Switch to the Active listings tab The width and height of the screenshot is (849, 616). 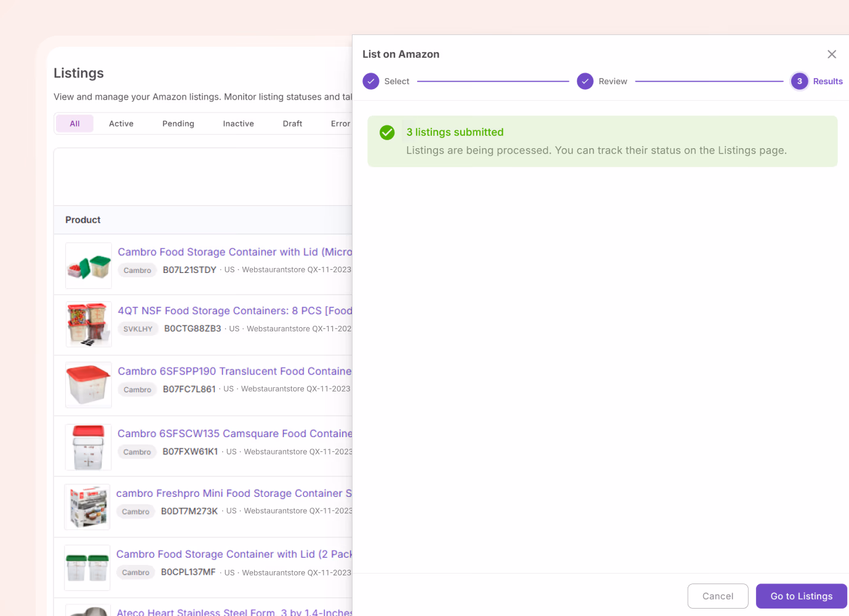point(121,124)
